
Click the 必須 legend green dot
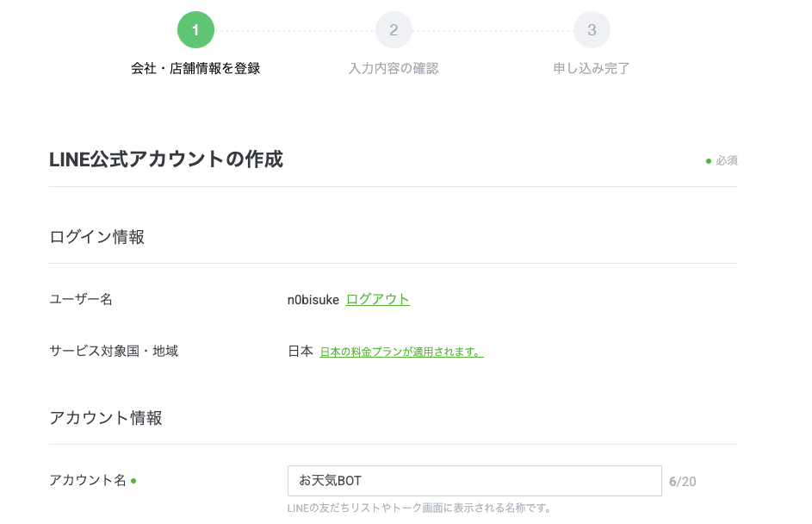709,161
